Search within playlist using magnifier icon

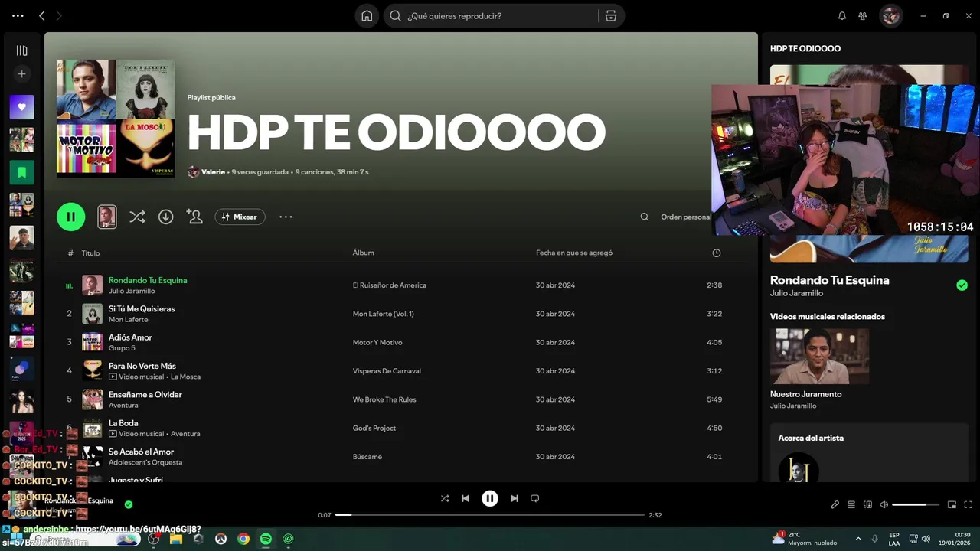tap(645, 217)
